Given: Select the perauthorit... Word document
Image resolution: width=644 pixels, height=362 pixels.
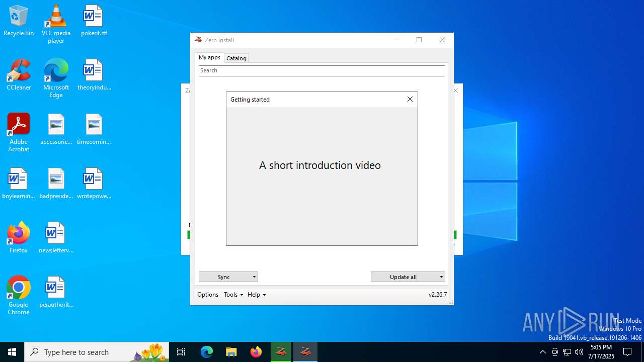Looking at the screenshot, I should point(56,293).
